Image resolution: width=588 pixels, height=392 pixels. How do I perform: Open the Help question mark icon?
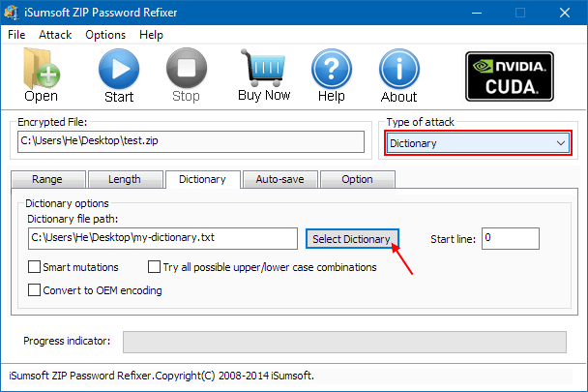[332, 75]
